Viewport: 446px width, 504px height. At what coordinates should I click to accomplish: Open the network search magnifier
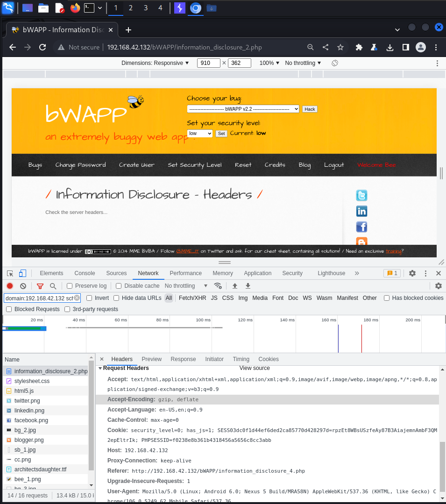click(53, 286)
